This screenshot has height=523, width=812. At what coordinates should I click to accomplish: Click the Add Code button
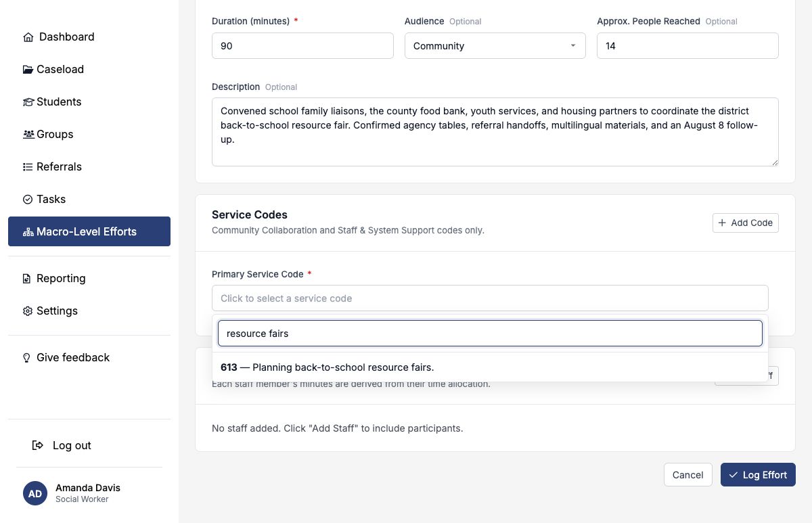(x=746, y=223)
